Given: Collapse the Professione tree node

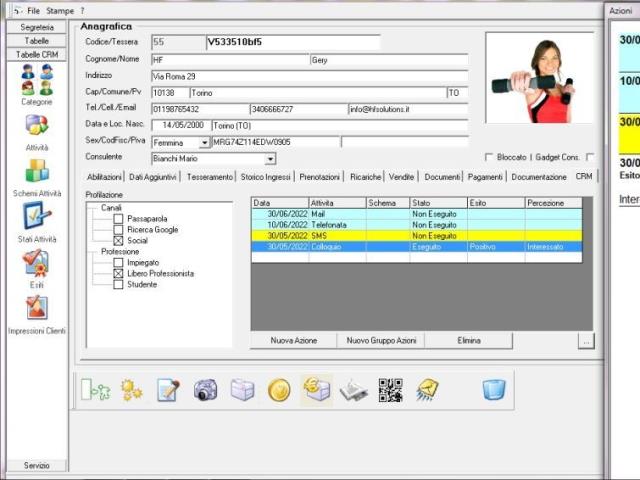Looking at the screenshot, I should pos(120,251).
